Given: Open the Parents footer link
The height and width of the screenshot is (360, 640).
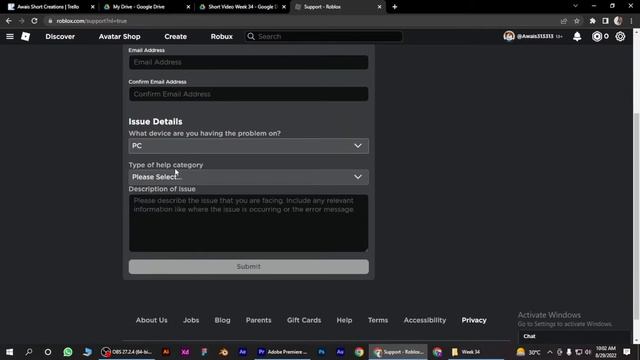Looking at the screenshot, I should click(x=258, y=320).
